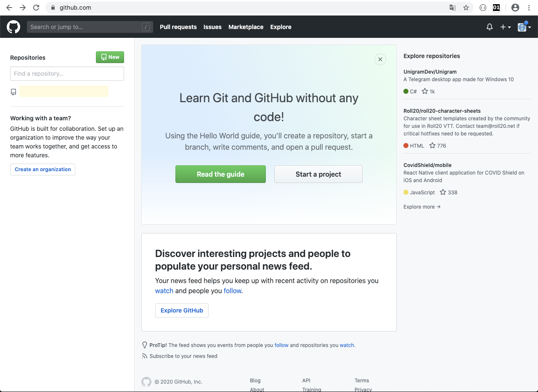
Task: Open Roll20/roll20-character-sheets repository
Action: pos(442,111)
